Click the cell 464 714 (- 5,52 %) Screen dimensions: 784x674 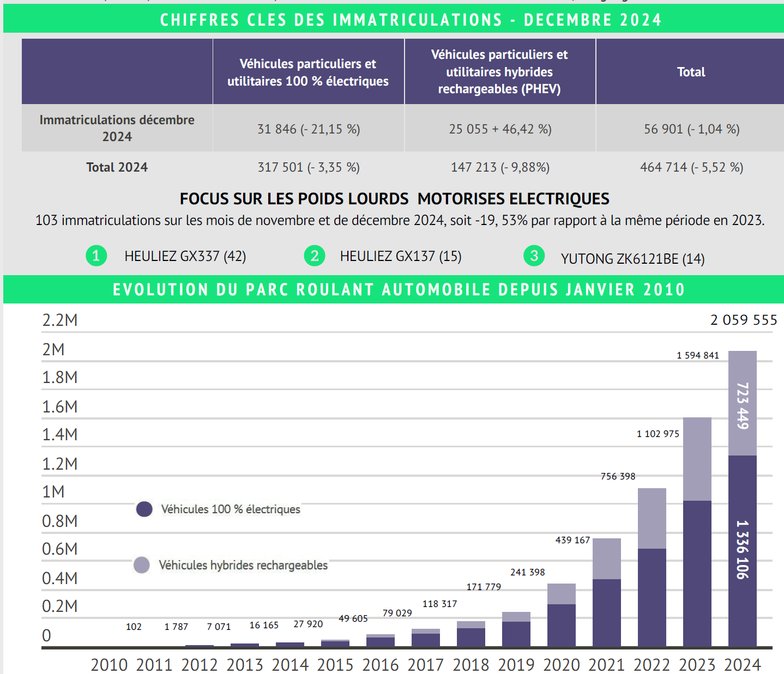tap(692, 167)
